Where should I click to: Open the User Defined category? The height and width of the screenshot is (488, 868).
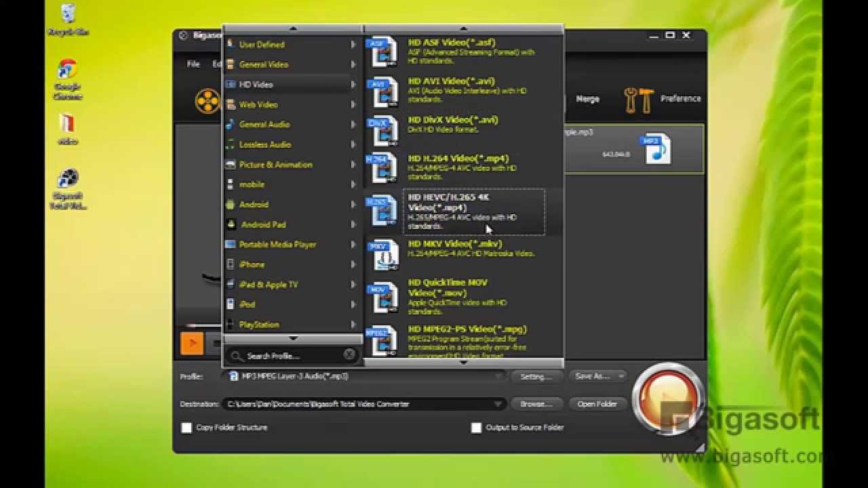click(x=293, y=45)
